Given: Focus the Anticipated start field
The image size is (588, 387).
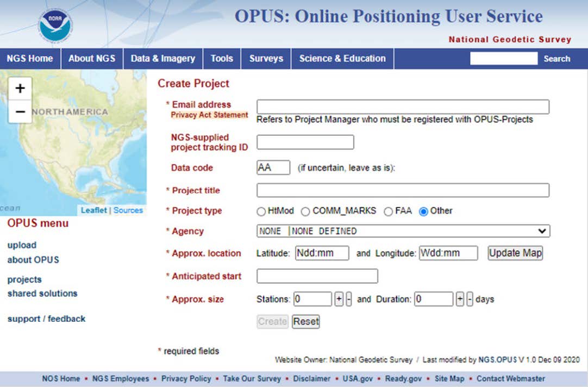Looking at the screenshot, I should coord(317,276).
